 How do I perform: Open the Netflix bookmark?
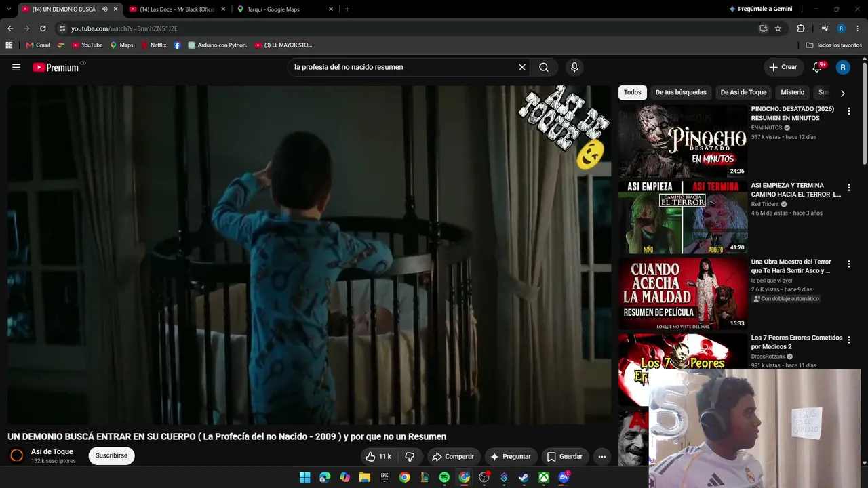(x=153, y=45)
